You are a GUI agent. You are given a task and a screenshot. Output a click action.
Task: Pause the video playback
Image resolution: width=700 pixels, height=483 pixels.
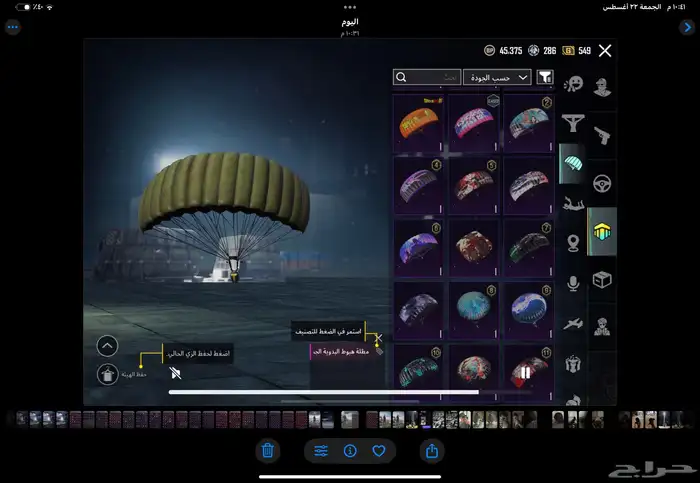tap(525, 372)
